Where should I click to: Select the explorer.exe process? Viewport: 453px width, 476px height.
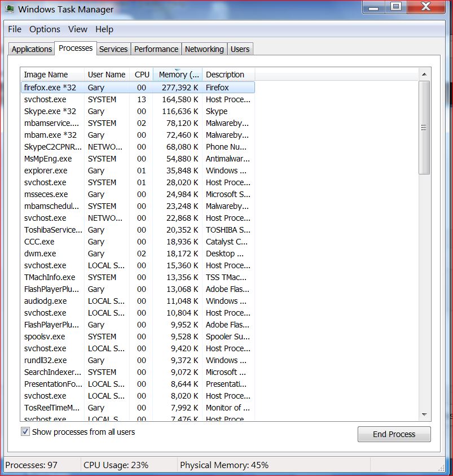pyautogui.click(x=138, y=171)
